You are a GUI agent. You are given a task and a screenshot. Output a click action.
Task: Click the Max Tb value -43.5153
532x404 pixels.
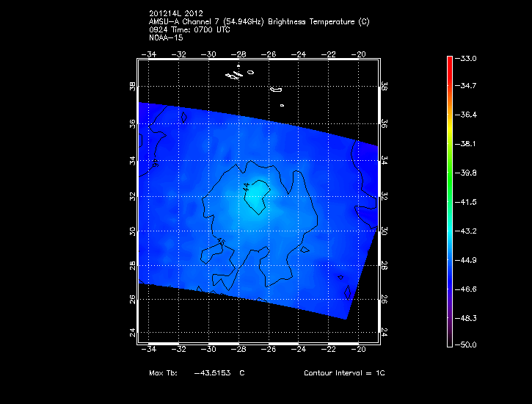click(212, 373)
